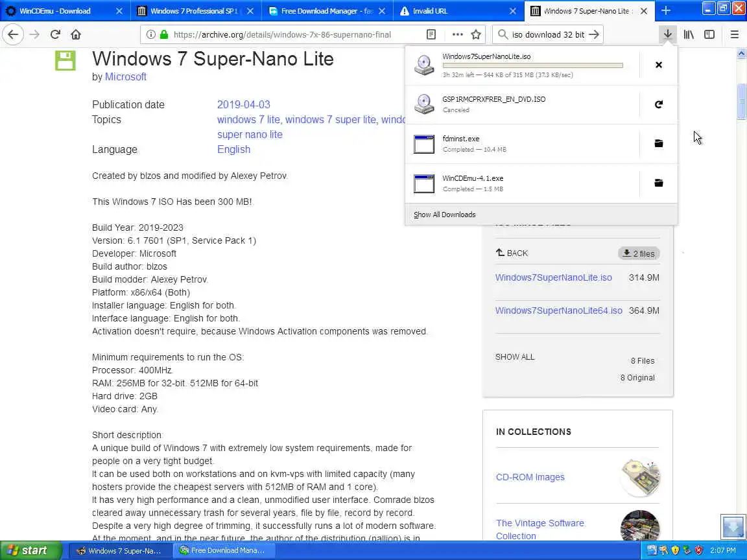Open the super nano lite topic link

coord(250,135)
